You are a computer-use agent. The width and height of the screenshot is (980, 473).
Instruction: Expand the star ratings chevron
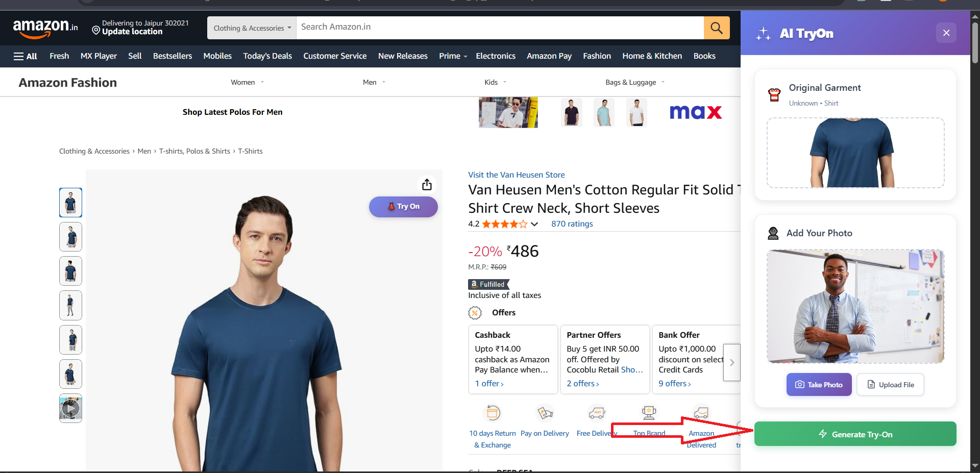point(534,224)
